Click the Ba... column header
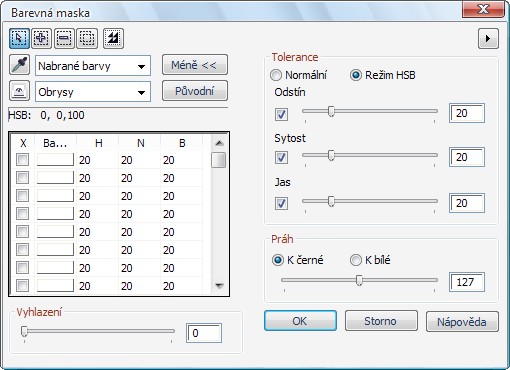 pyautogui.click(x=55, y=143)
